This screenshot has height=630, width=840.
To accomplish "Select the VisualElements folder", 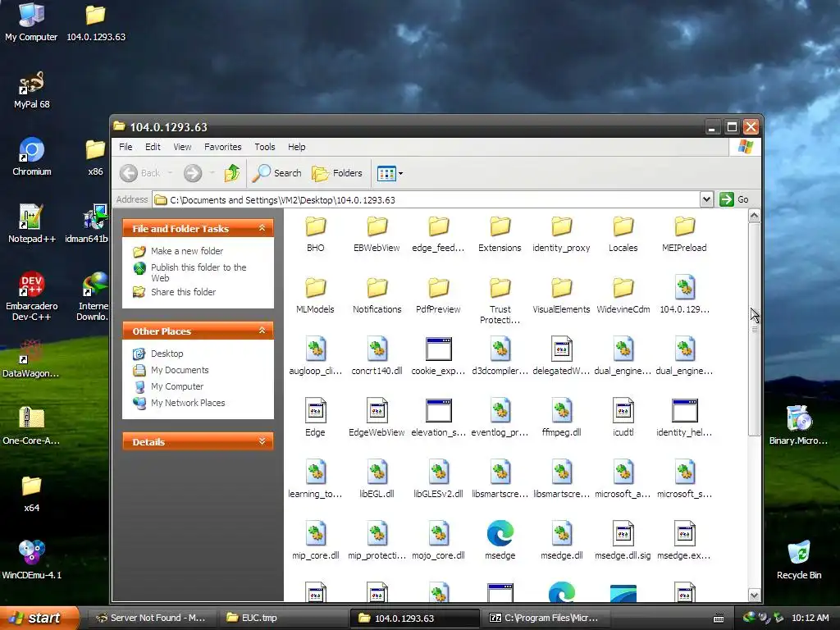I will [x=561, y=295].
